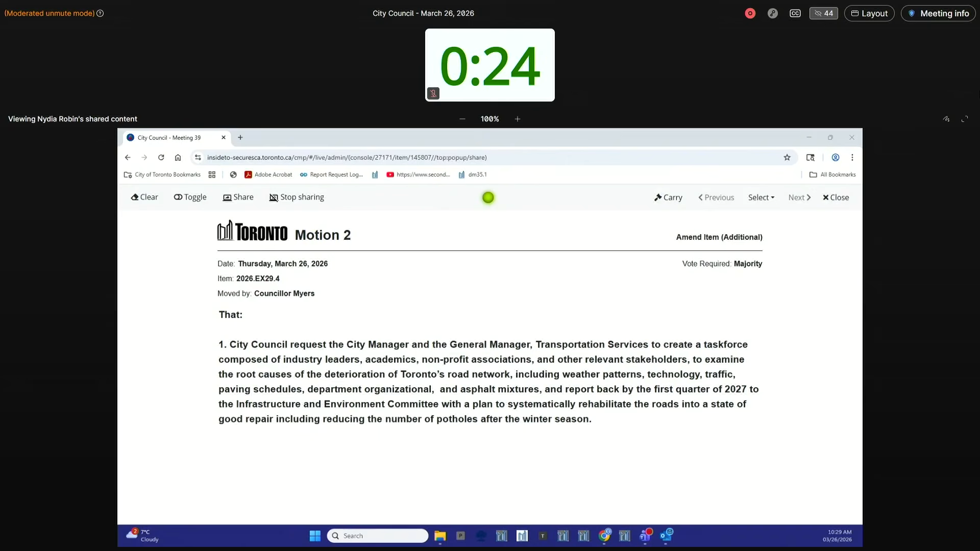The width and height of the screenshot is (980, 551).
Task: Go to the browser home page
Action: pos(178,158)
